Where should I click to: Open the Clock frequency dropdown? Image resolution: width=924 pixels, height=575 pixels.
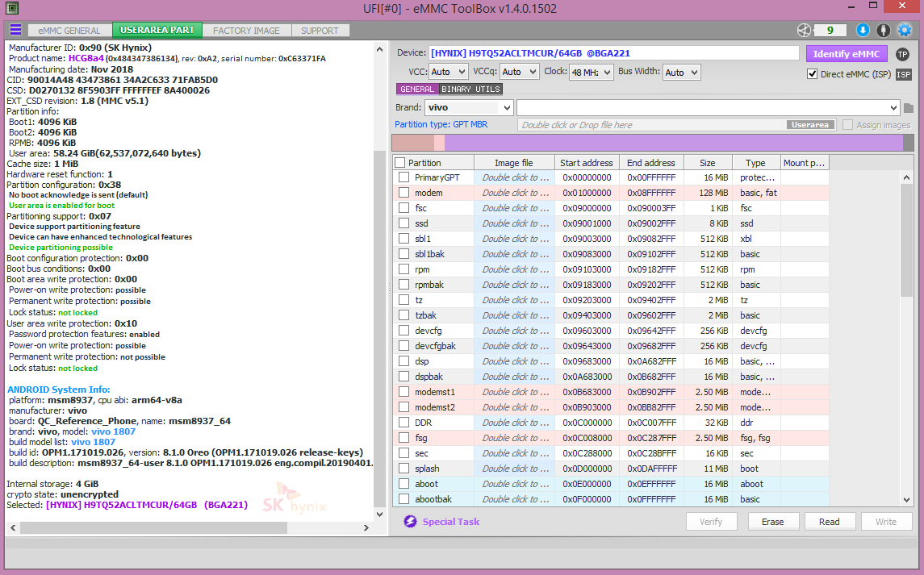[591, 72]
